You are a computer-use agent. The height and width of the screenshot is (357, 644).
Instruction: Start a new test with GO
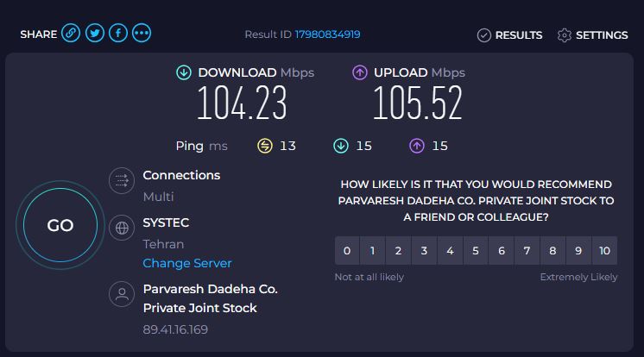[60, 225]
